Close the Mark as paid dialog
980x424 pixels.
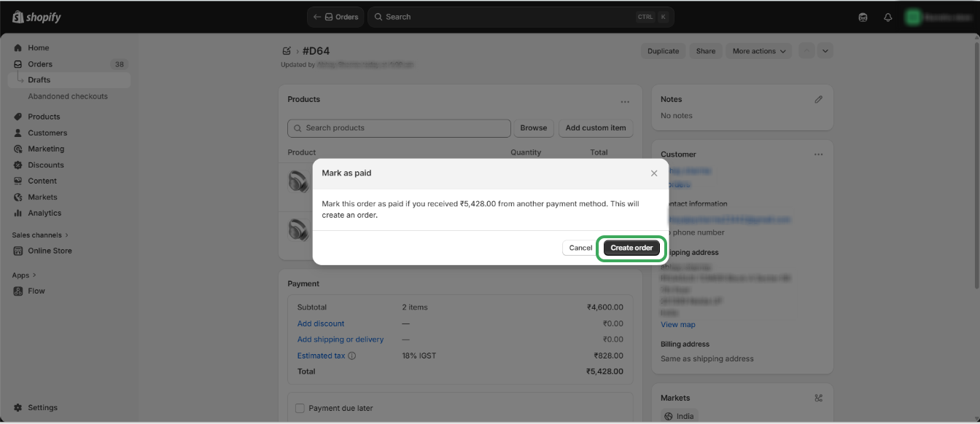click(x=654, y=173)
